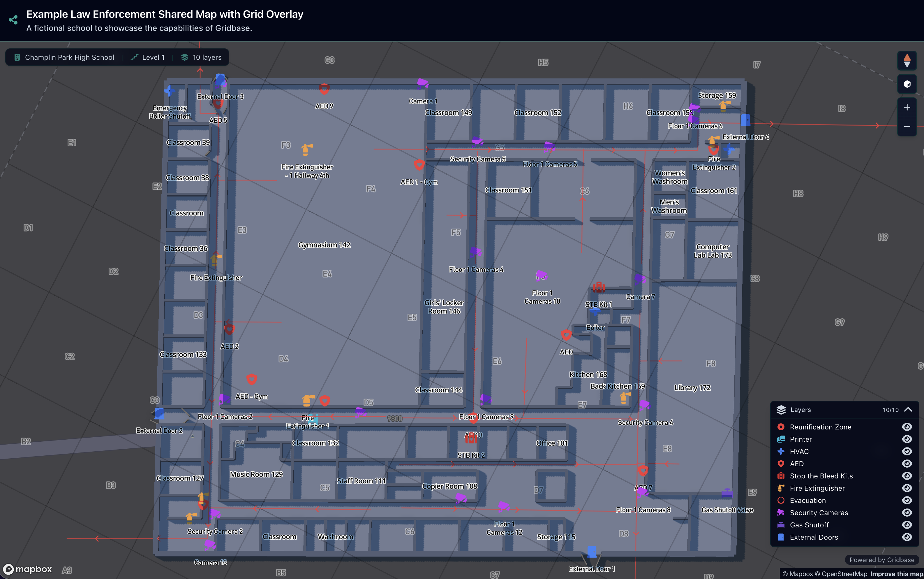
Task: Open the OpenStreetMap attribution link
Action: 841,574
